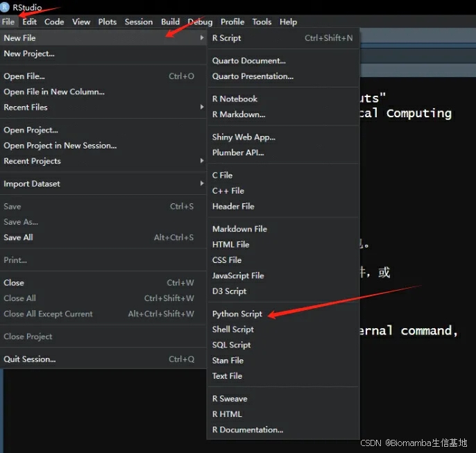The image size is (476, 453).
Task: Create a new R Script
Action: (x=283, y=38)
